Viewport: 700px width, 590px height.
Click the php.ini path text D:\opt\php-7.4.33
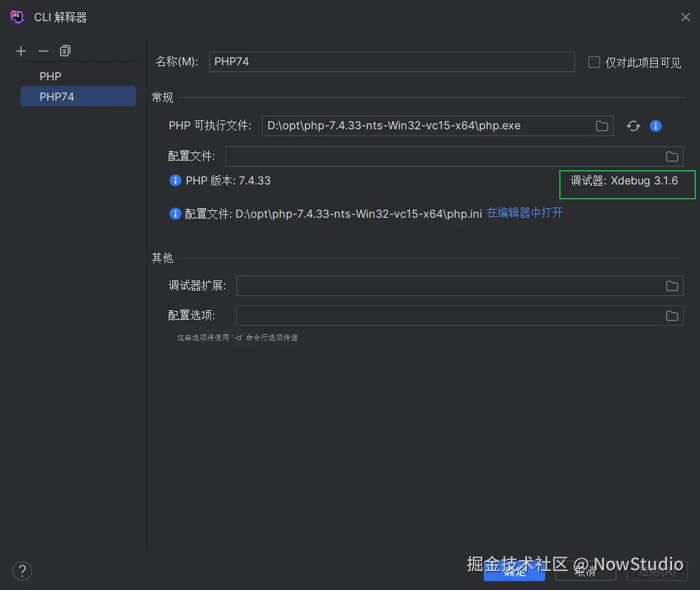click(x=359, y=214)
